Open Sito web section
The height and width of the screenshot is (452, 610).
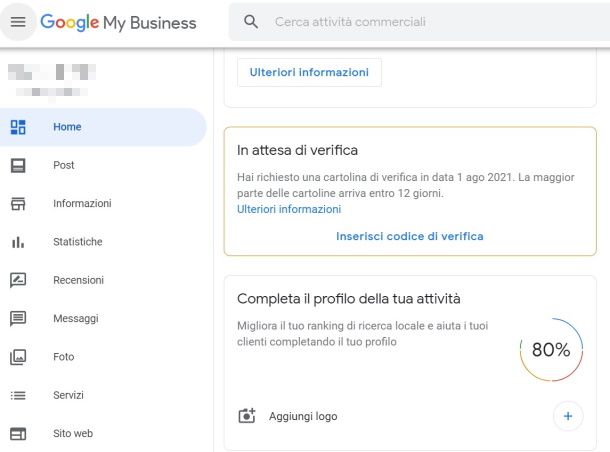pyautogui.click(x=103, y=433)
